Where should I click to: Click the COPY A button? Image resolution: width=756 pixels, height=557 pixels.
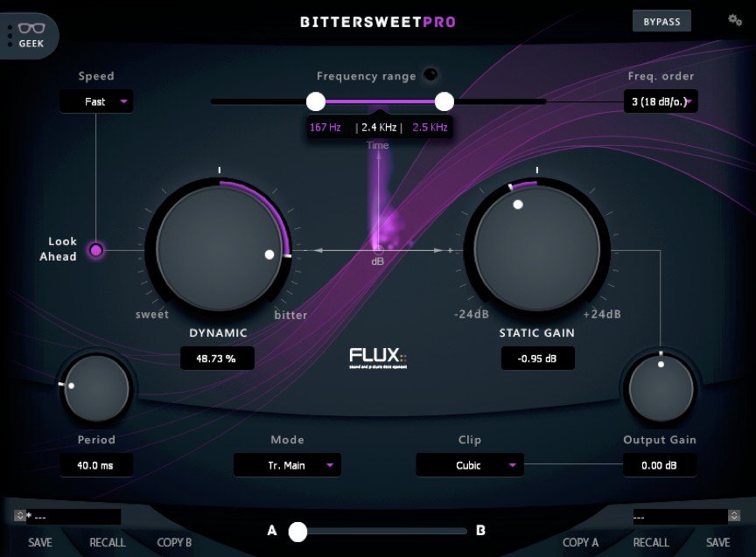pos(580,543)
